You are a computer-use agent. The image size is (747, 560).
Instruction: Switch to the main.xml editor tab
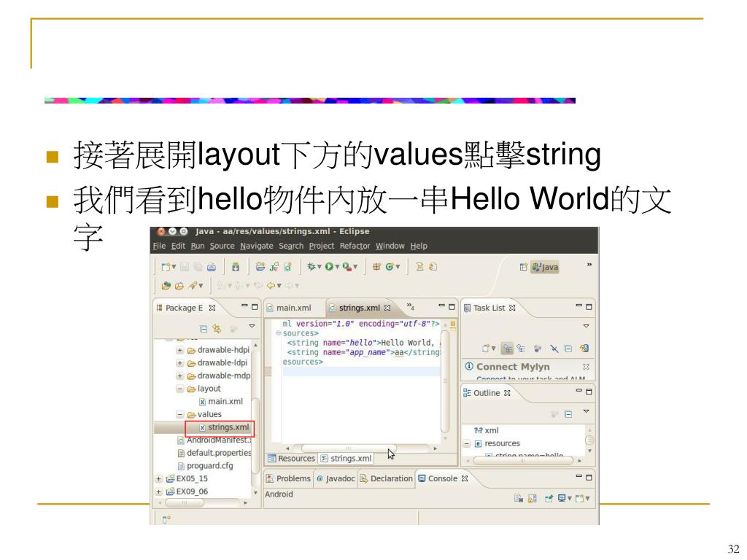(289, 308)
